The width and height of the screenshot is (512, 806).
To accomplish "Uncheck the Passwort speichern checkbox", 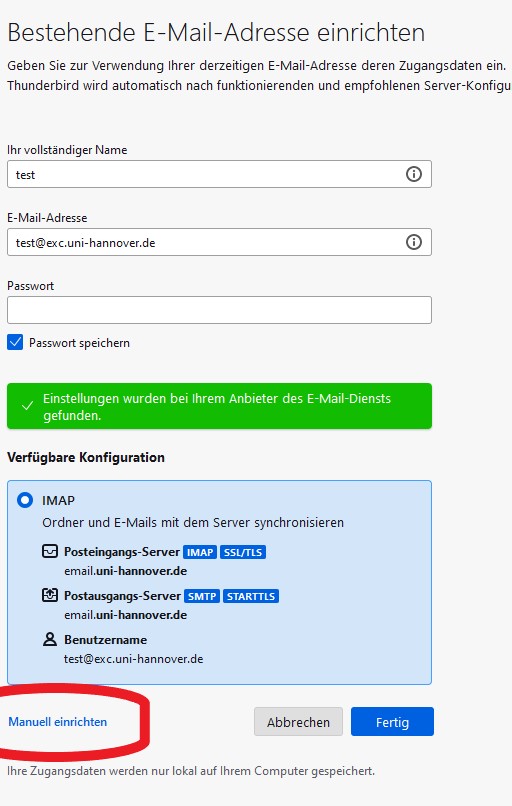I will point(15,342).
